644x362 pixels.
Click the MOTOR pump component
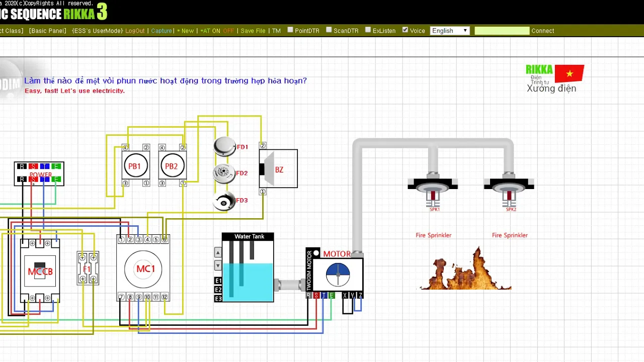click(x=335, y=273)
